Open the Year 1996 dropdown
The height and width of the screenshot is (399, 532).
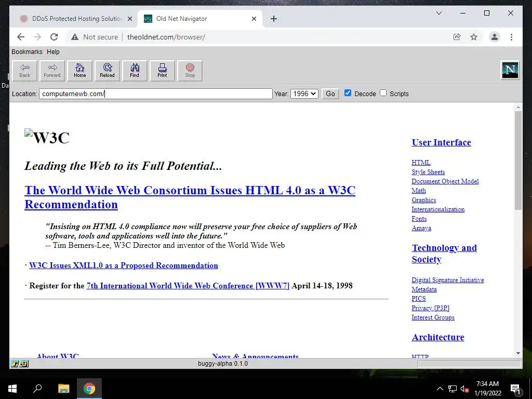pyautogui.click(x=304, y=94)
